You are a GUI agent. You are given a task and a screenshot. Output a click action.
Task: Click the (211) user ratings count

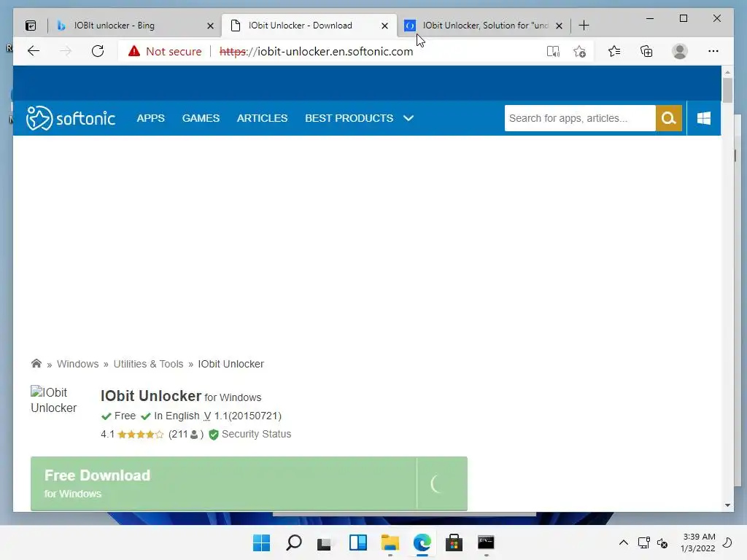pyautogui.click(x=186, y=435)
